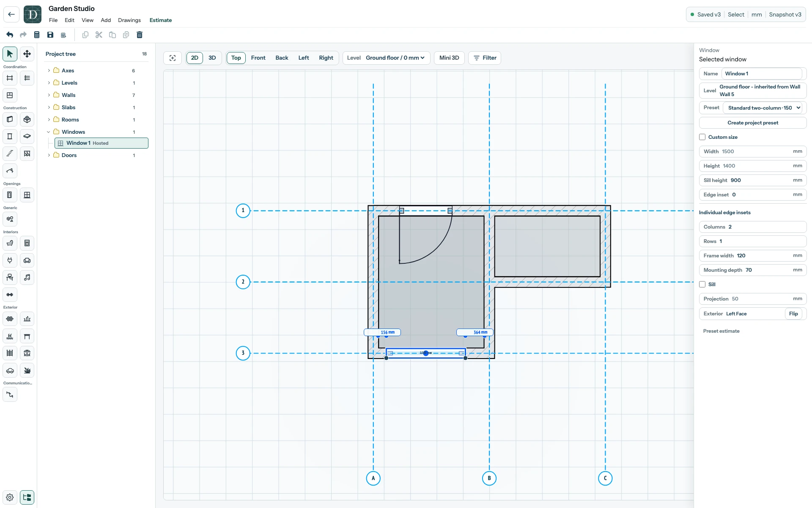Expand the Doors folder
Screen dimensions: 812x508
[x=49, y=155]
